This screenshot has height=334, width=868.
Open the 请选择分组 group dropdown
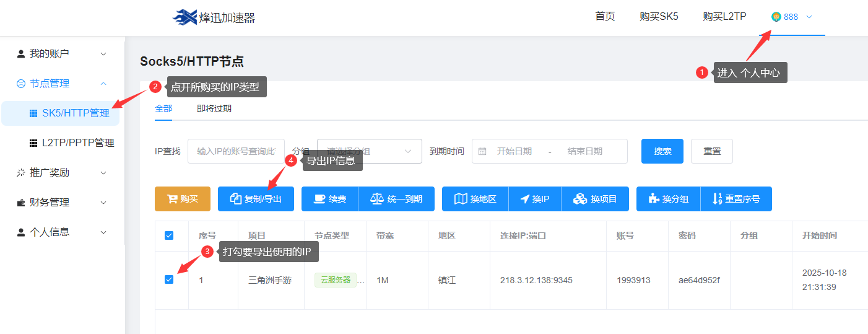point(370,151)
